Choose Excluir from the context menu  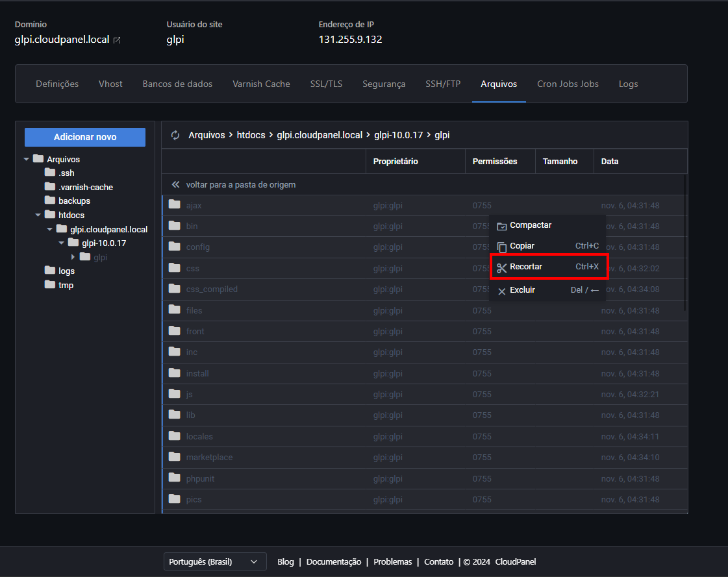pyautogui.click(x=548, y=290)
